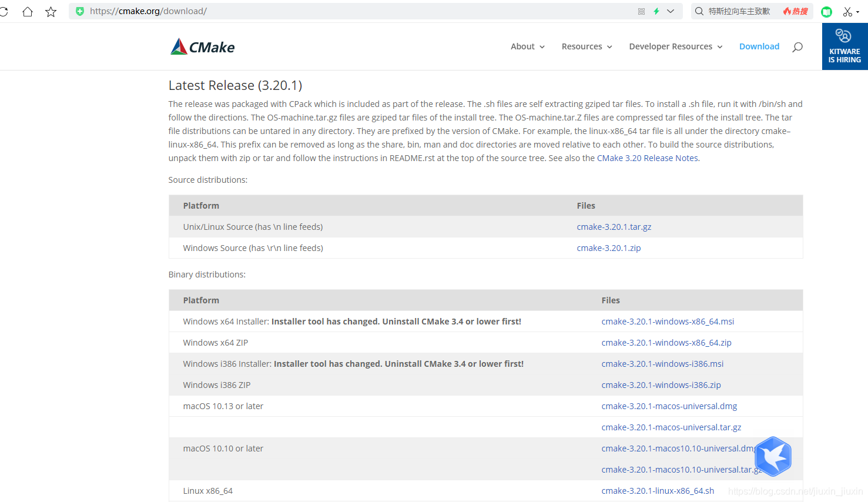This screenshot has height=502, width=868.
Task: Select the 'Windows x64 Installer' row text
Action: tap(352, 322)
